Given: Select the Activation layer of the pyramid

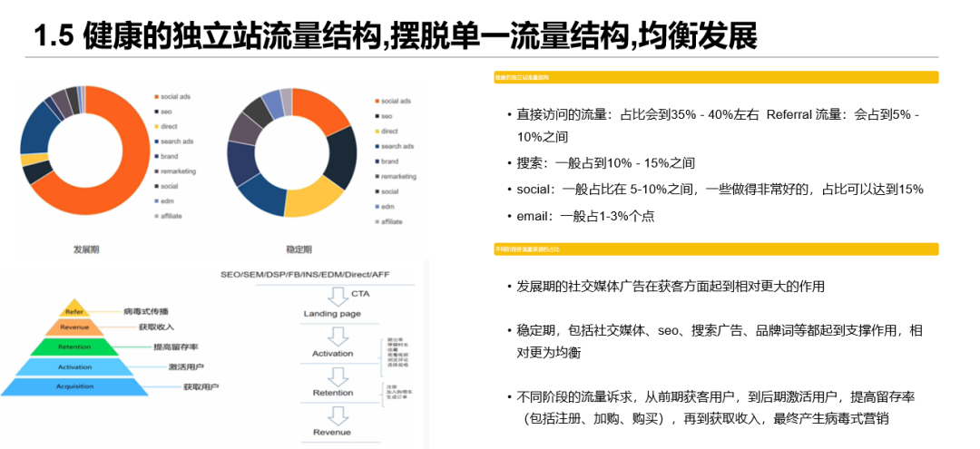Looking at the screenshot, I should coord(74,366).
